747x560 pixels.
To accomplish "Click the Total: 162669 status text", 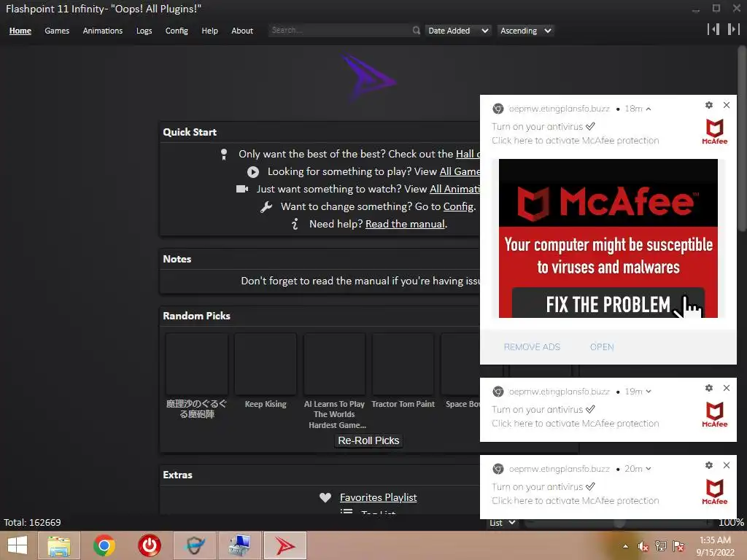I will coord(32,522).
